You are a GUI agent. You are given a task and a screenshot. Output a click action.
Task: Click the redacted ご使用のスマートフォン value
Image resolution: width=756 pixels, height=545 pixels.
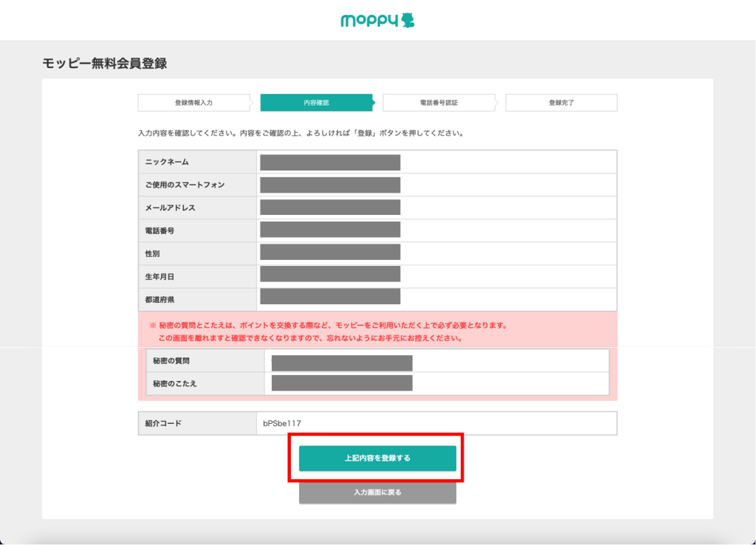[330, 185]
